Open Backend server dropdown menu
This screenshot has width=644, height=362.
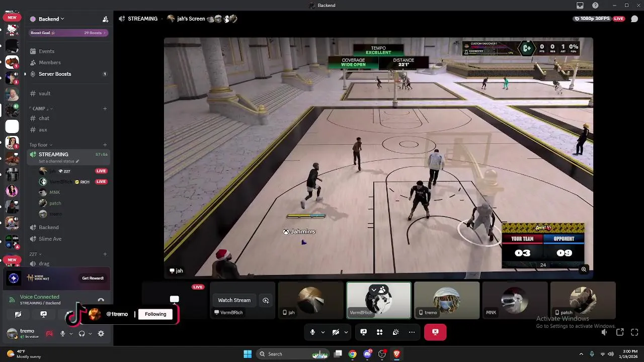[51, 19]
